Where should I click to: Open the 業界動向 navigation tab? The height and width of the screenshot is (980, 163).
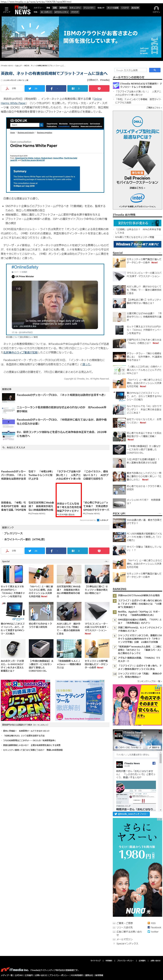pos(63,8)
